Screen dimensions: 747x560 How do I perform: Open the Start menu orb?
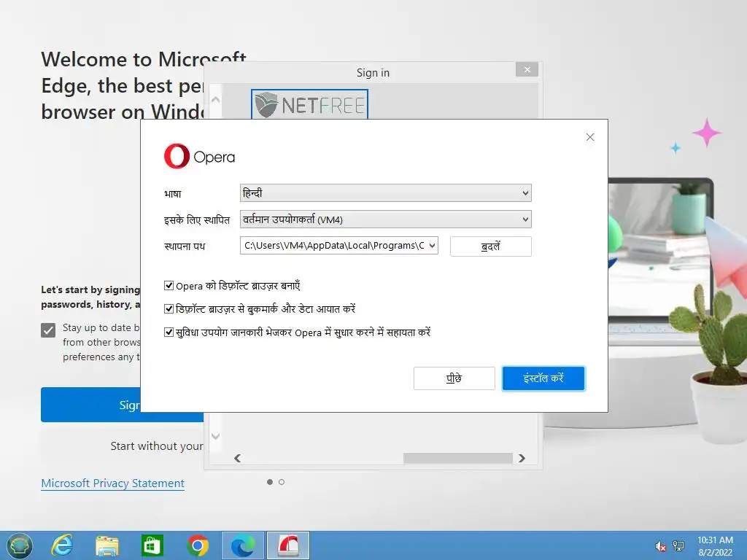[x=19, y=545]
